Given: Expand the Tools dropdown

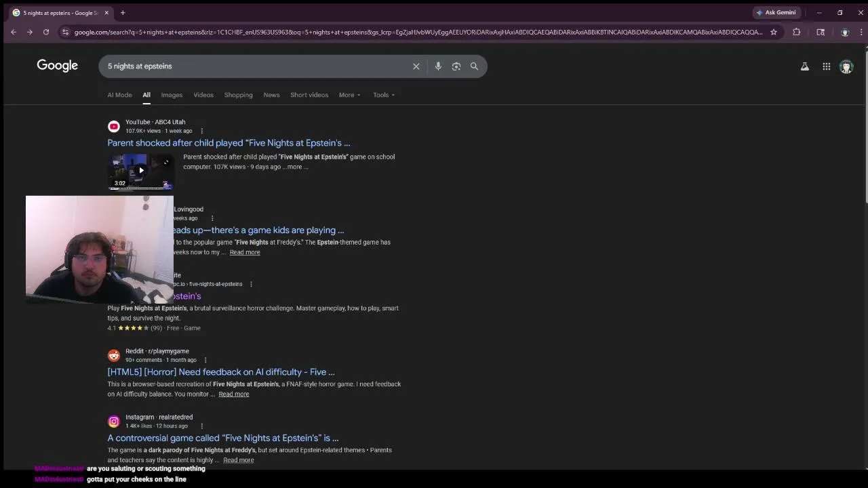Looking at the screenshot, I should [x=384, y=95].
